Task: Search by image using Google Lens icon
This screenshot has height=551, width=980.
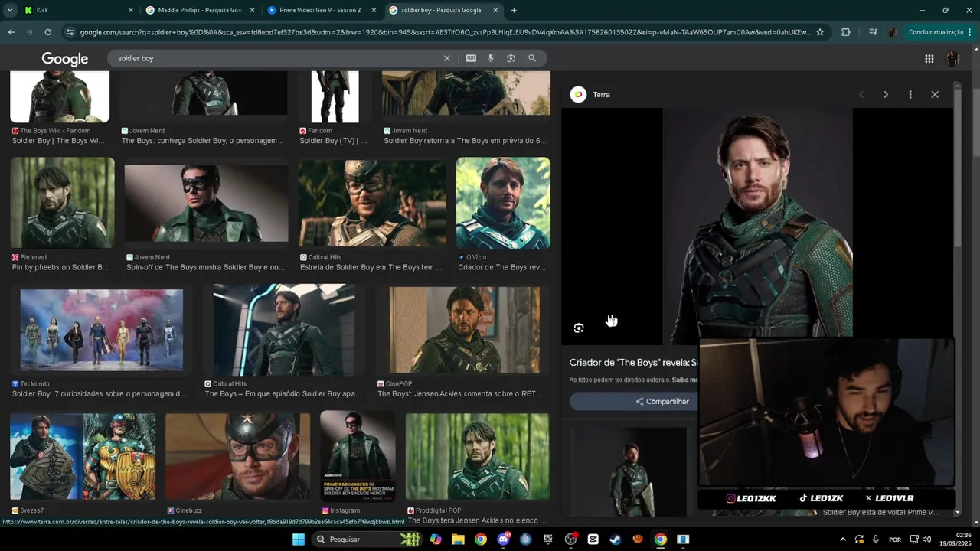Action: 511,58
